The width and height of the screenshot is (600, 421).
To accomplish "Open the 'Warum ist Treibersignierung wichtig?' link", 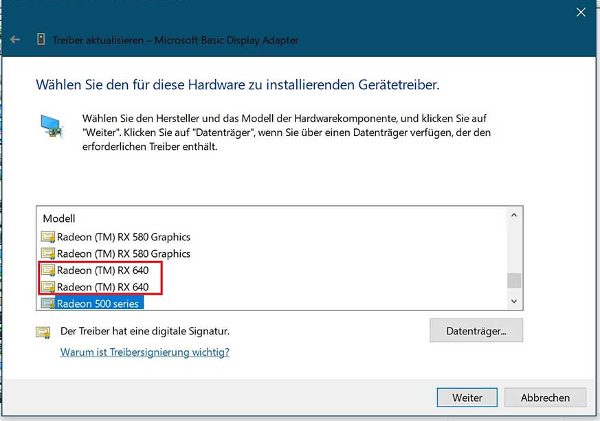I will point(144,352).
